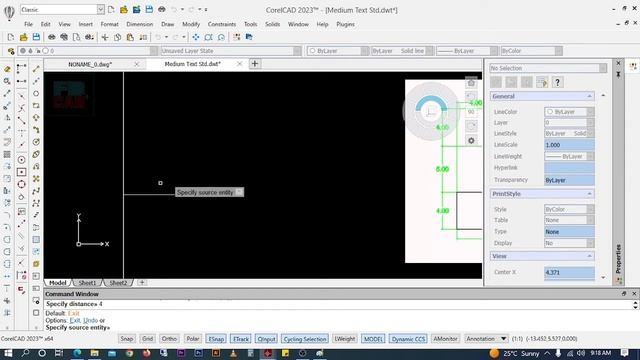This screenshot has width=640, height=360.
Task: Open the Constraints menu
Action: [x=222, y=24]
